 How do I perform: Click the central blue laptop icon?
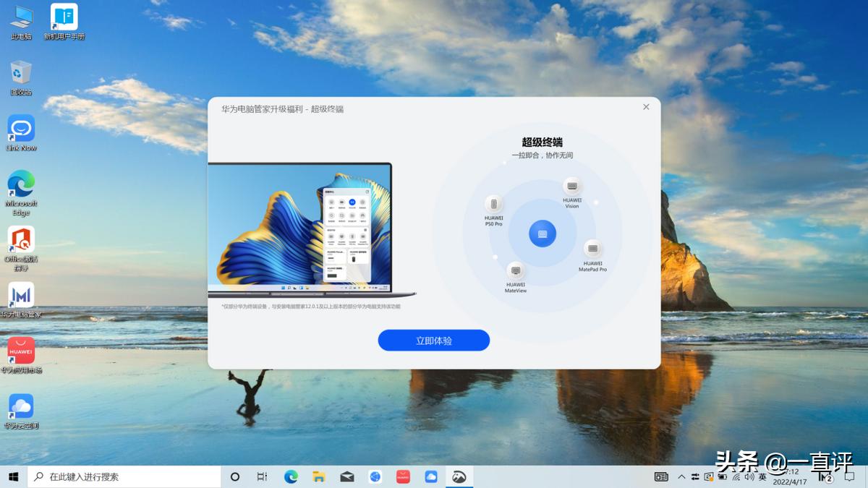(x=542, y=234)
